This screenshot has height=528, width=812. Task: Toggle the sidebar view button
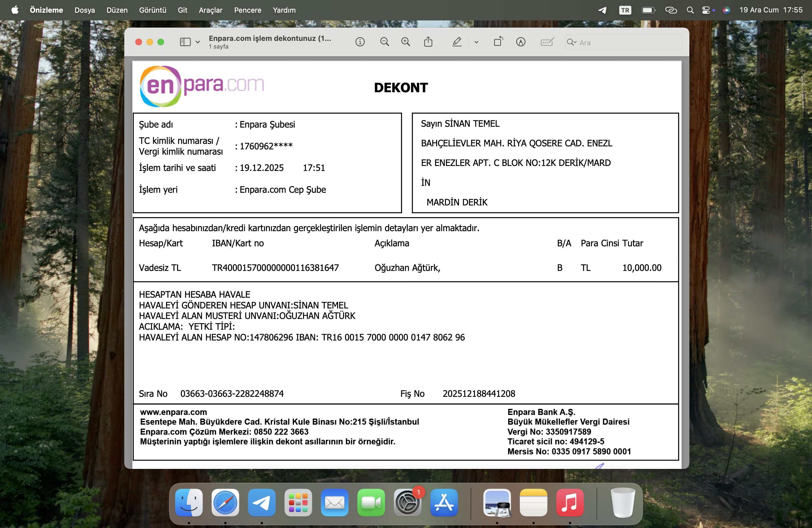click(185, 42)
